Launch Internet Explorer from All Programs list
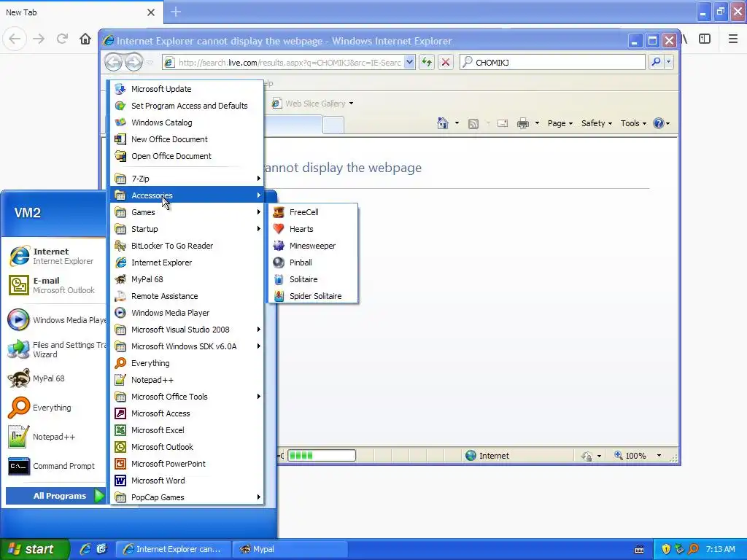This screenshot has height=560, width=747. pos(187,262)
